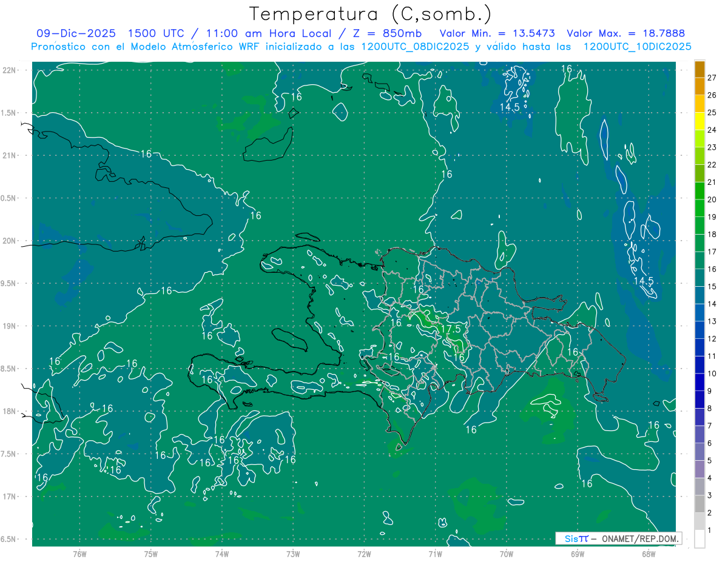The height and width of the screenshot is (562, 728).
Task: Click the "Z = 850mb" level text
Action: coord(387,33)
